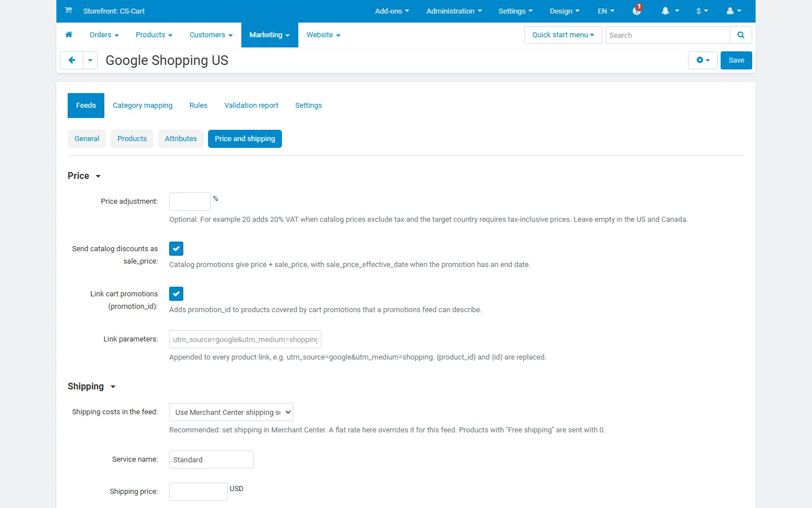This screenshot has height=508, width=812.
Task: Switch to the Rules tab
Action: coord(198,106)
